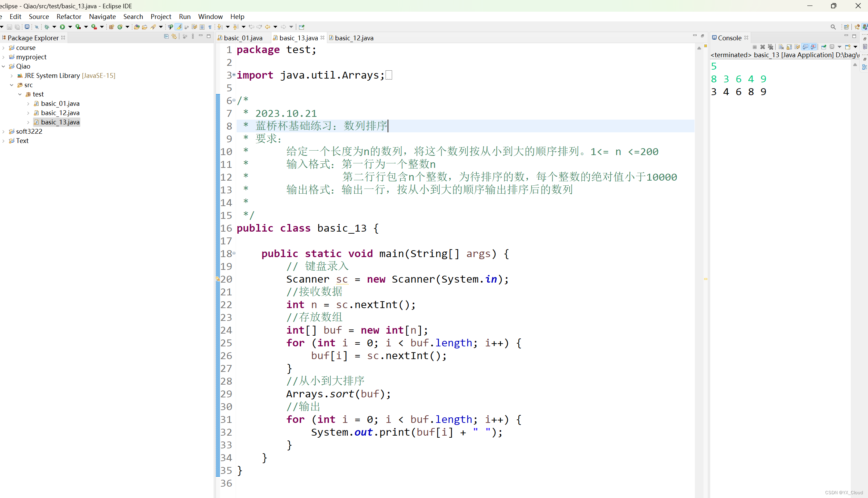Expand the JRE System Library node
The image size is (868, 498).
[x=11, y=75]
